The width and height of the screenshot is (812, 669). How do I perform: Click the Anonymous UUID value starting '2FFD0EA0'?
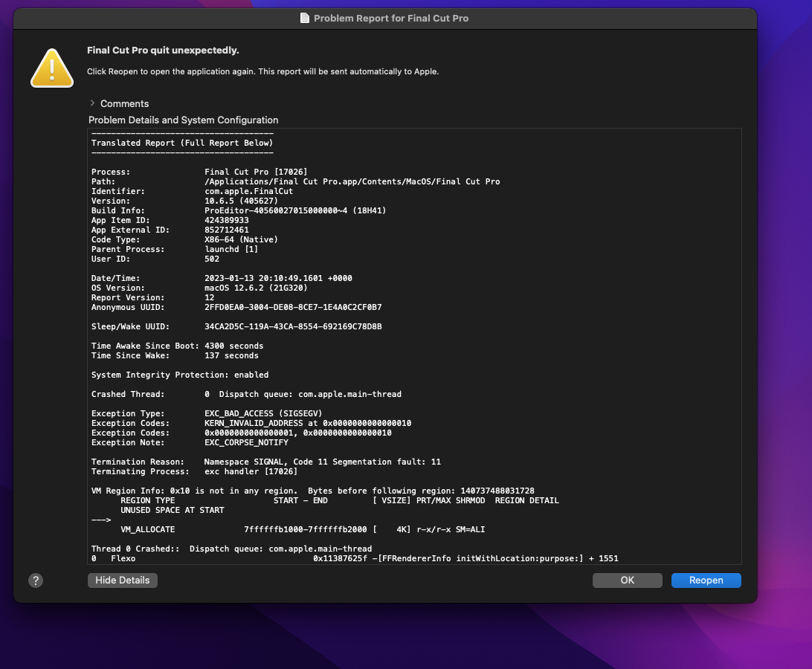point(293,307)
